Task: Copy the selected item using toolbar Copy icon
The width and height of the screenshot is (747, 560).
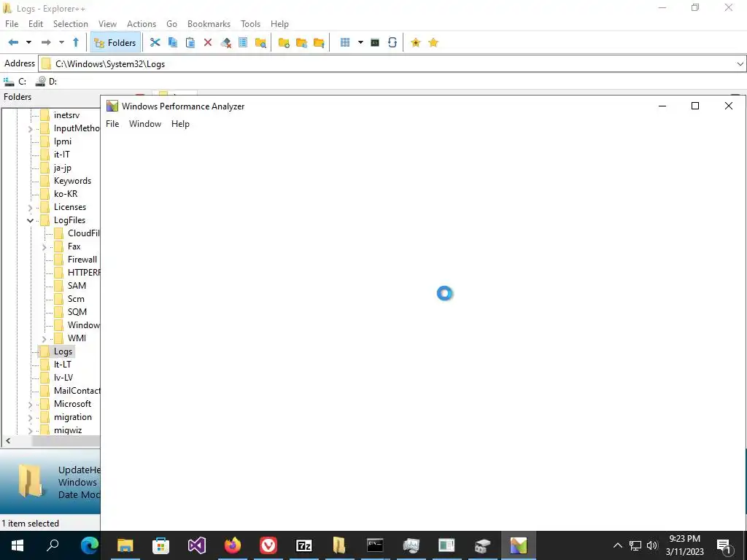Action: [x=172, y=43]
